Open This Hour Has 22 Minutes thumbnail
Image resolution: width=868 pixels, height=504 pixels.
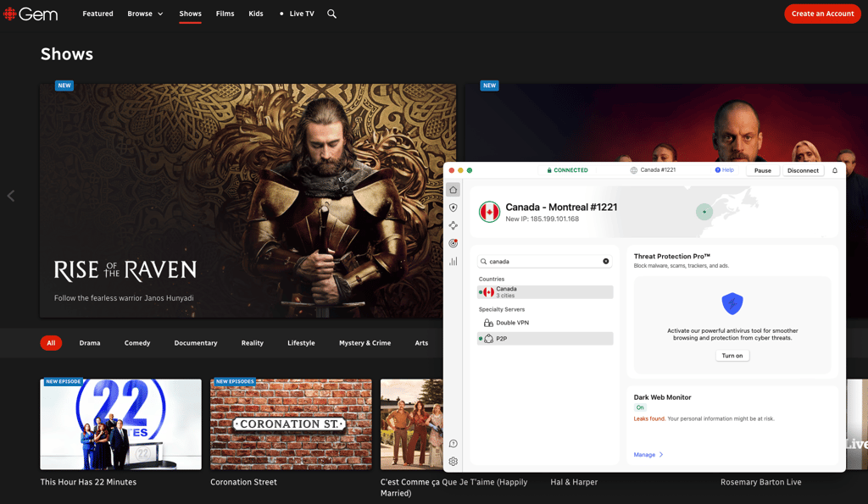(x=120, y=424)
